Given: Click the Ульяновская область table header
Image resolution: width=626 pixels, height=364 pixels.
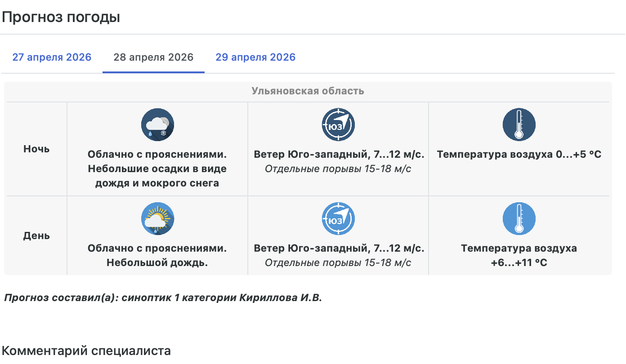Looking at the screenshot, I should pyautogui.click(x=308, y=91).
